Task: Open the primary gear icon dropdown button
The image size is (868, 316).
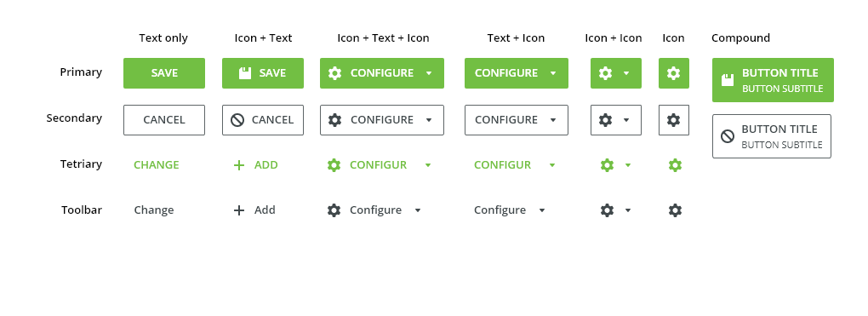Action: tap(616, 73)
